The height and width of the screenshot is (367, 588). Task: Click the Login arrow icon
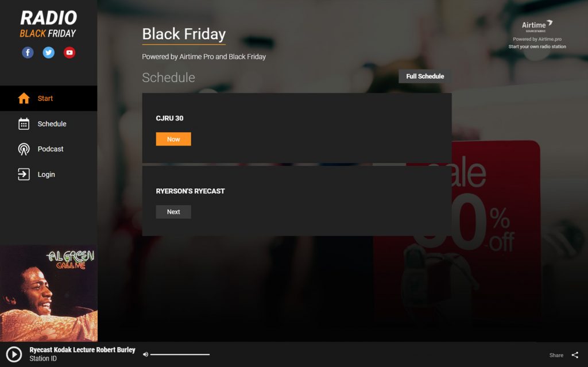(24, 175)
